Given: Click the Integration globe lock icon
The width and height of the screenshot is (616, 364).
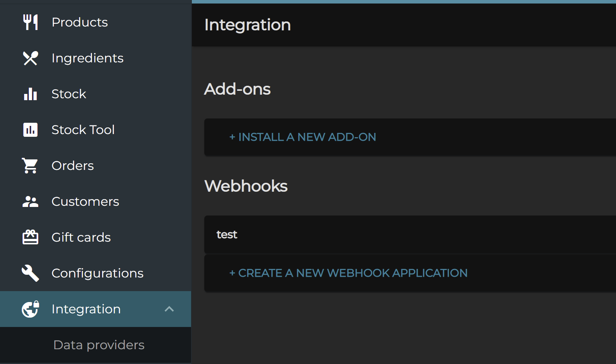Looking at the screenshot, I should [x=30, y=309].
